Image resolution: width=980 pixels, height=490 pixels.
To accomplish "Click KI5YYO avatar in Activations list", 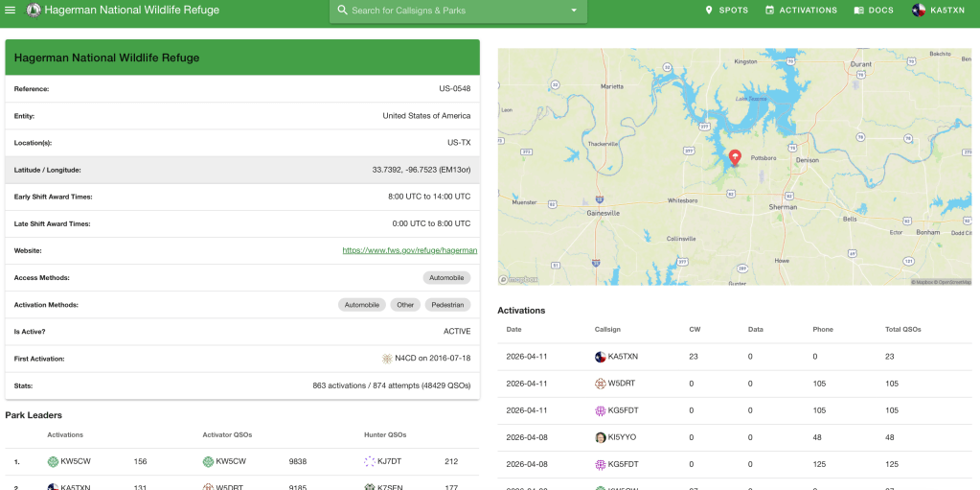I will (601, 437).
